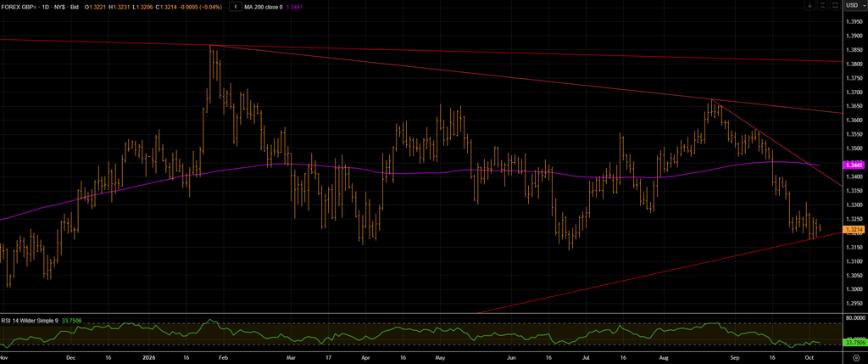Click the high price H1.3231 in the header

click(x=118, y=6)
